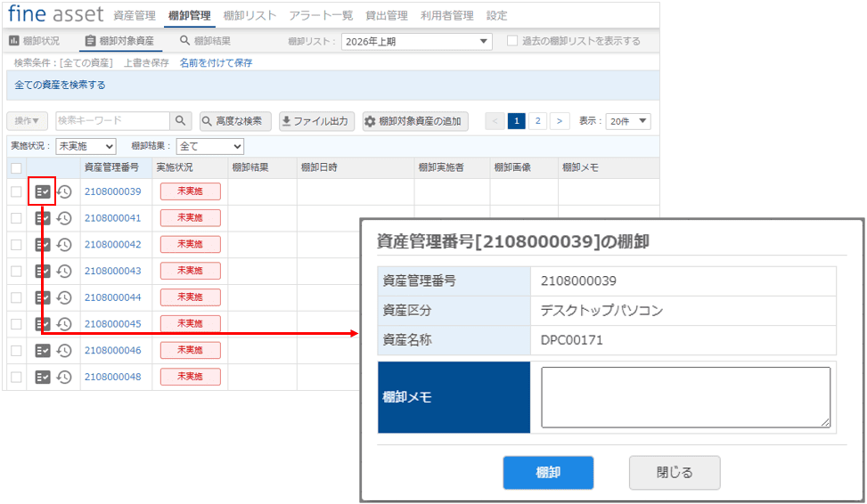The image size is (867, 504).
Task: Click inventory icon for asset 2108000042
Action: click(x=43, y=245)
